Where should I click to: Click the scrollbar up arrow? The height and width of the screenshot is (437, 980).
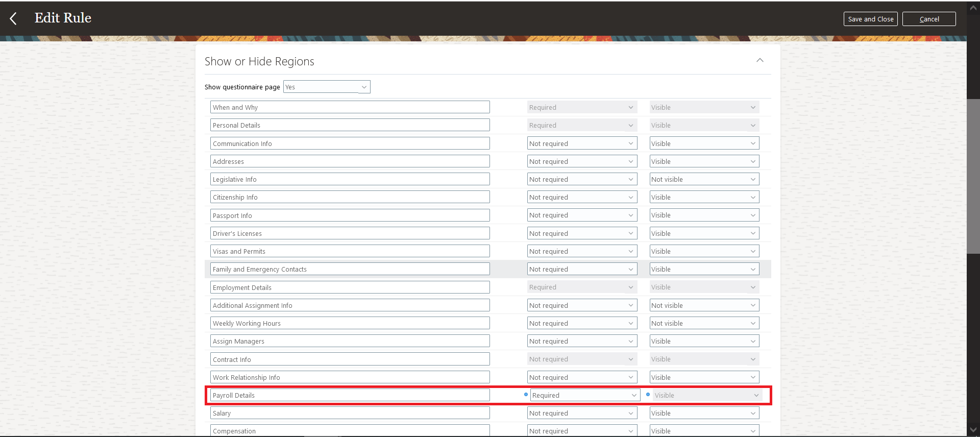(x=973, y=8)
